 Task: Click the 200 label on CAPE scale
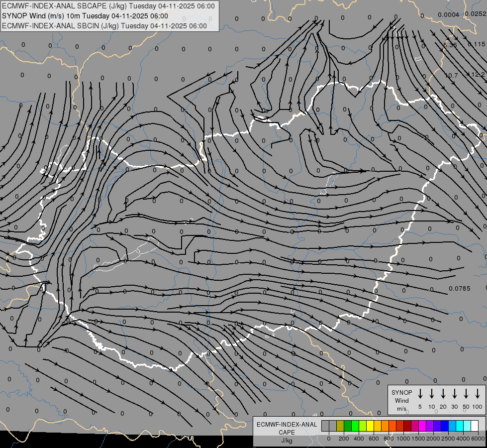point(344,439)
